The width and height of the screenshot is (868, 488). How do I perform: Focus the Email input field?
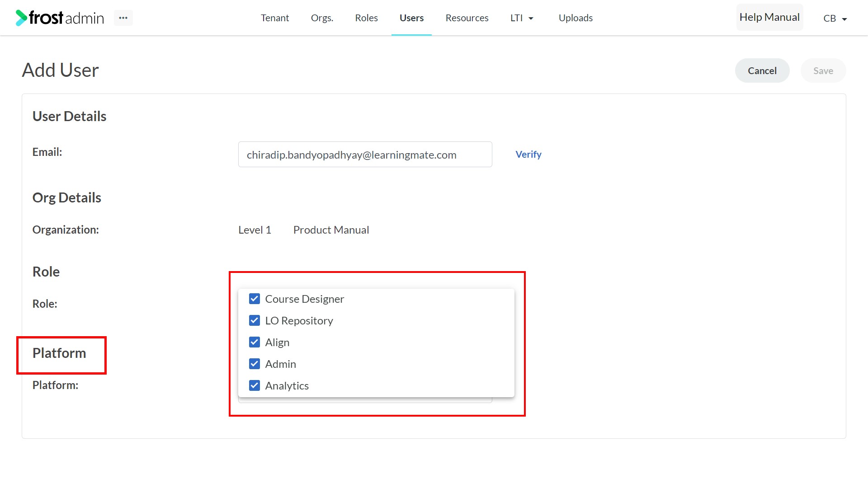tap(365, 155)
